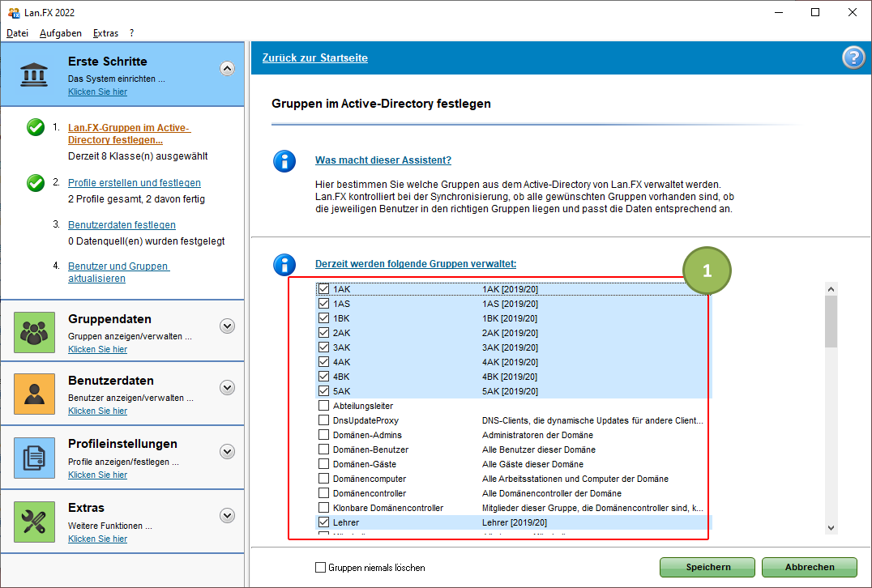The height and width of the screenshot is (588, 872).
Task: Click the Abbrechen button
Action: (810, 567)
